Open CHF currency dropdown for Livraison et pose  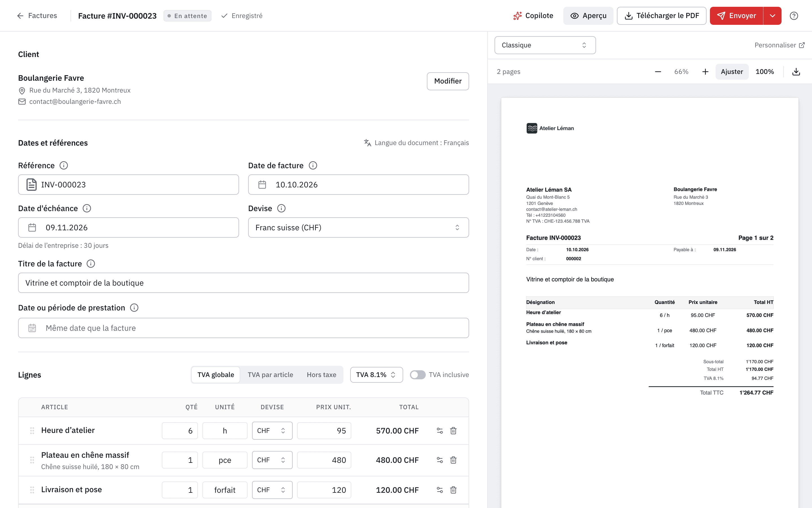pyautogui.click(x=272, y=490)
